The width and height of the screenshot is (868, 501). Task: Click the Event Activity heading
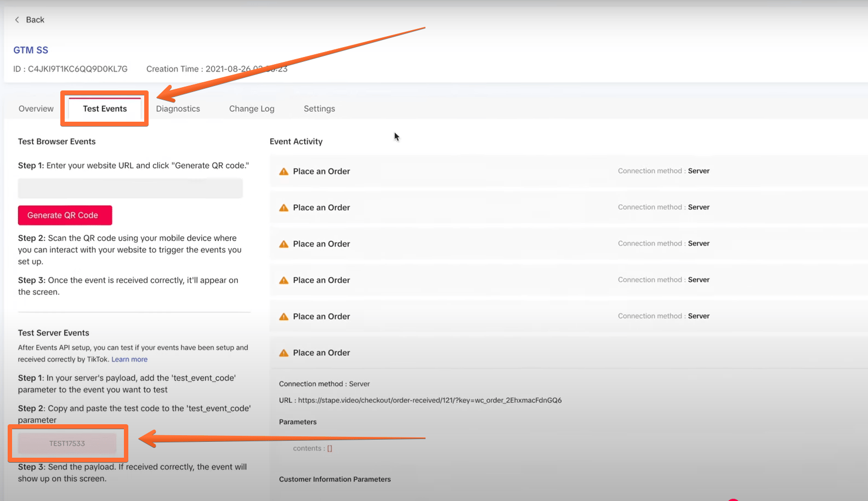(296, 141)
